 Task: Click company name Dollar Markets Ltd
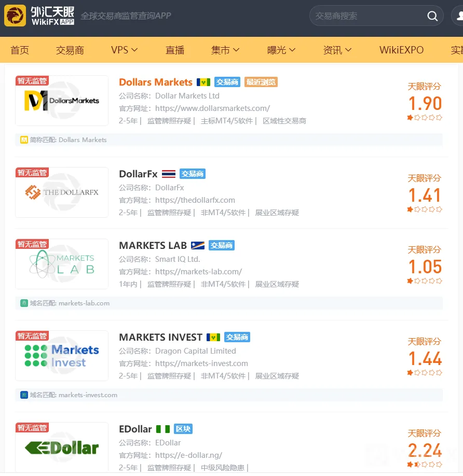[x=187, y=96]
